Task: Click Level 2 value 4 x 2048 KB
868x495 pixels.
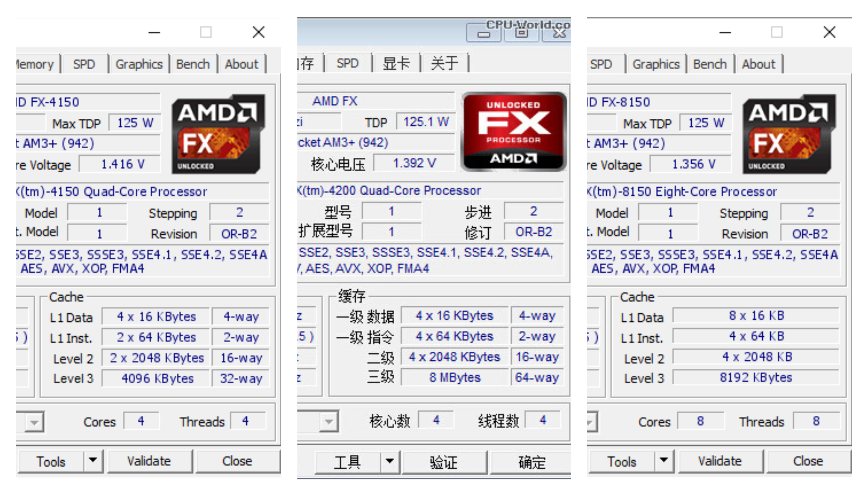Action: pos(756,357)
